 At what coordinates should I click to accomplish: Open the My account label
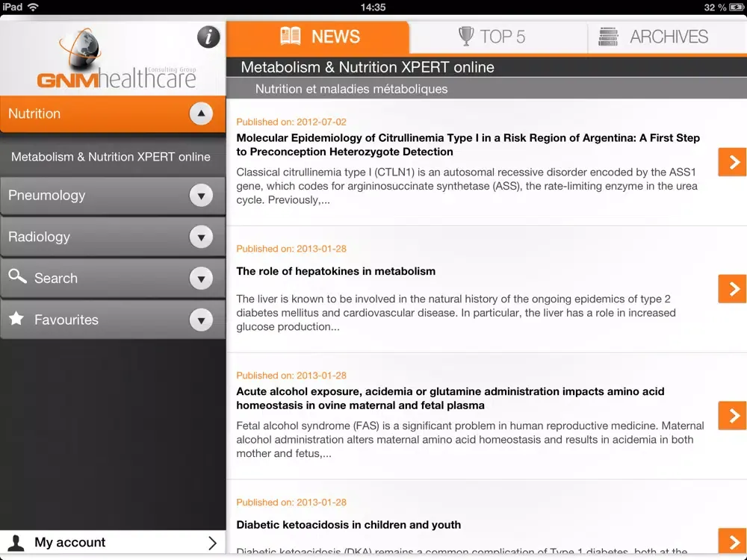pyautogui.click(x=69, y=542)
